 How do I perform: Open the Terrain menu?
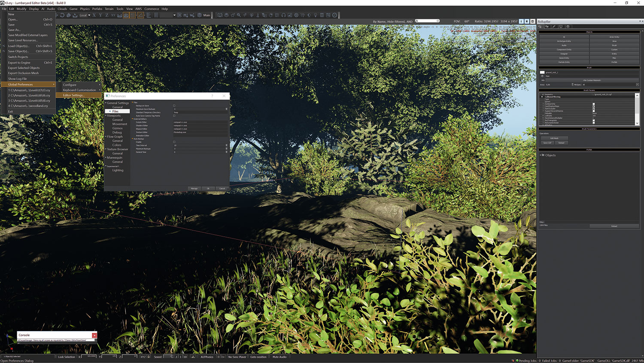pyautogui.click(x=109, y=9)
